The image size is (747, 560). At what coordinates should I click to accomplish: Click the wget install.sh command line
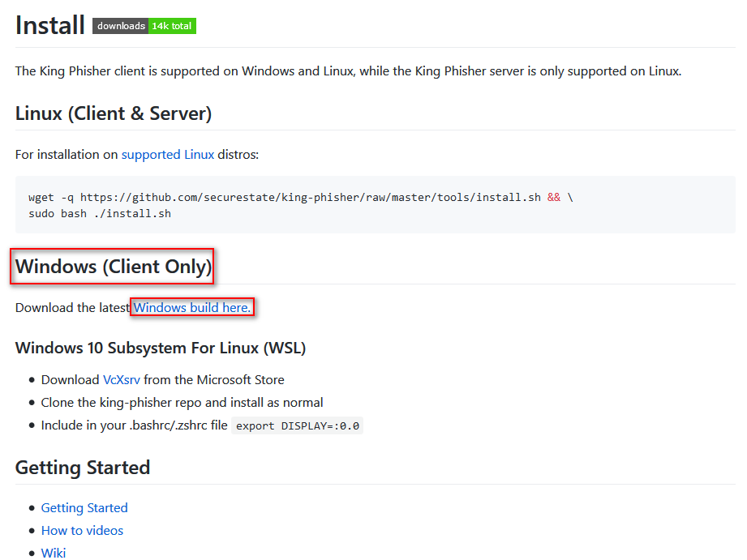[301, 198]
